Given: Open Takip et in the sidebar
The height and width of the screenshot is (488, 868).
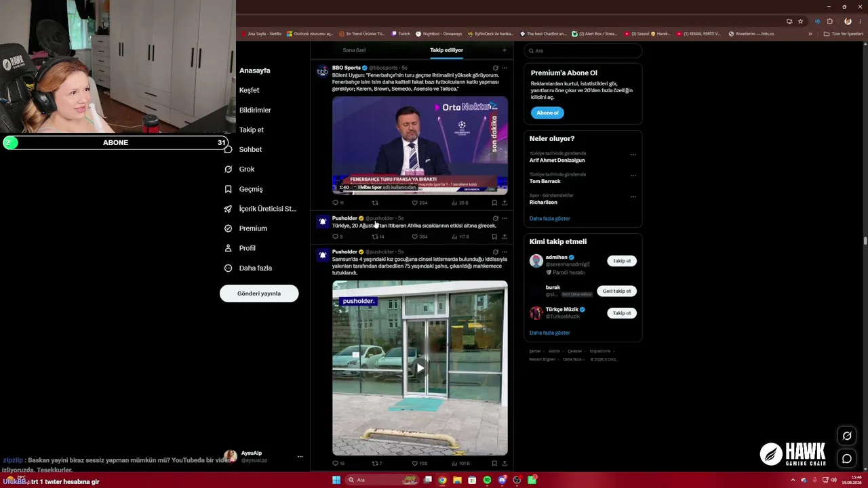Looking at the screenshot, I should (251, 129).
